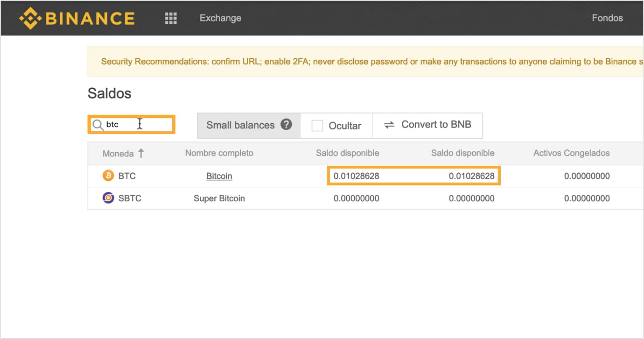Viewport: 644px width, 339px height.
Task: Click Convert to BNB button
Action: [x=427, y=125]
